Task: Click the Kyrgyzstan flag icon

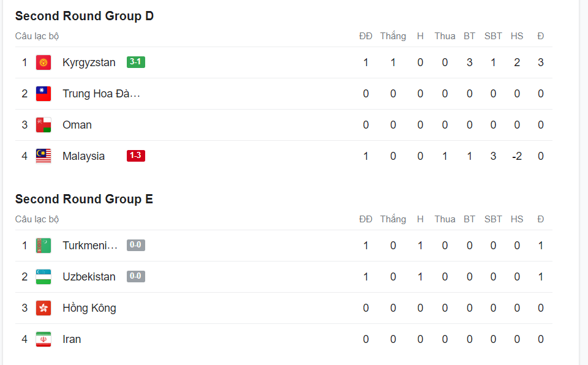Action: pyautogui.click(x=43, y=62)
